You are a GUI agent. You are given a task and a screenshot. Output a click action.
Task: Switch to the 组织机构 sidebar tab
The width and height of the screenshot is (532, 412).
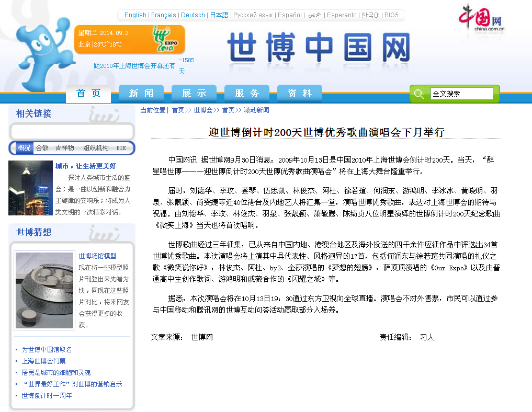coord(96,148)
